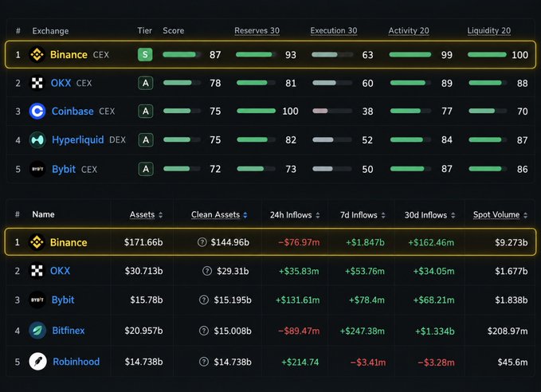Click the Spot Volume header label

point(496,214)
